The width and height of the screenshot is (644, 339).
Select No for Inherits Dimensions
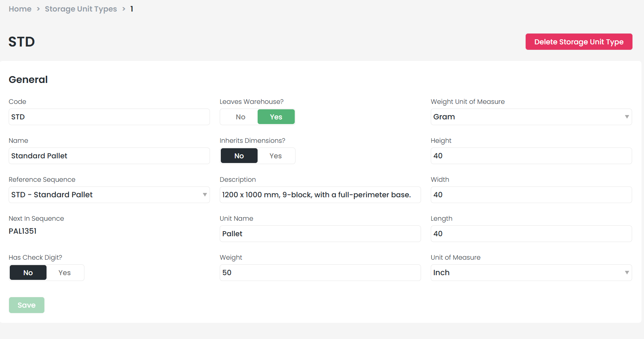tap(239, 156)
